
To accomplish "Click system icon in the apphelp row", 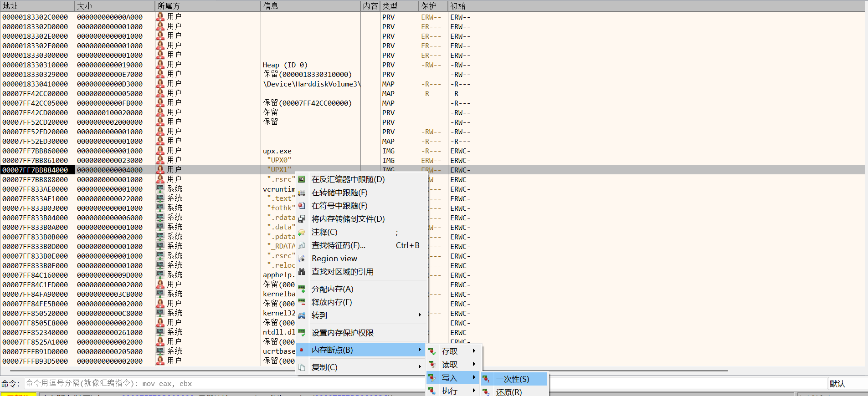I will 160,275.
